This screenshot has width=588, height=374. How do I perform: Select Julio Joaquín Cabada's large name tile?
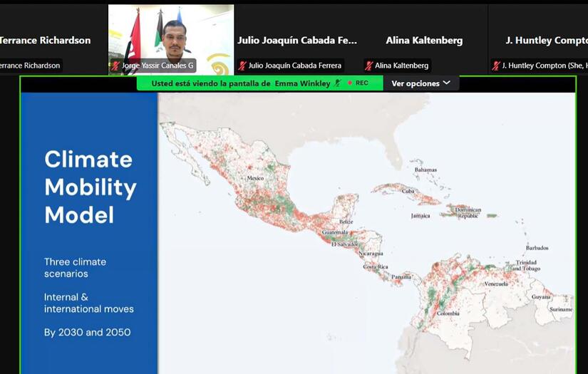[297, 41]
